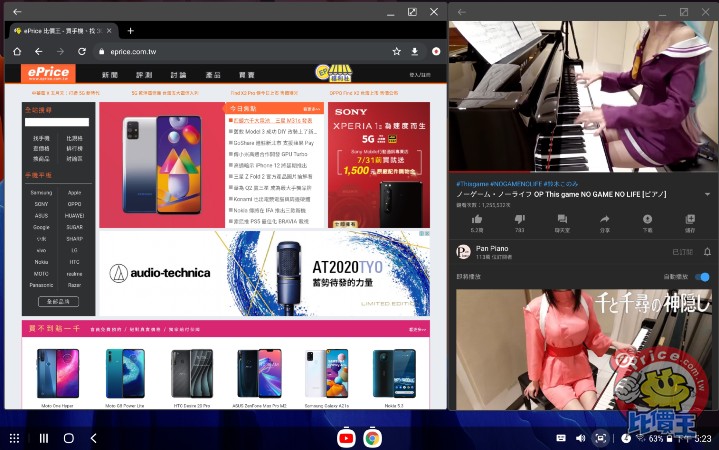Image resolution: width=719 pixels, height=450 pixels.
Task: Open Google brand in sidebar
Action: 41,227
